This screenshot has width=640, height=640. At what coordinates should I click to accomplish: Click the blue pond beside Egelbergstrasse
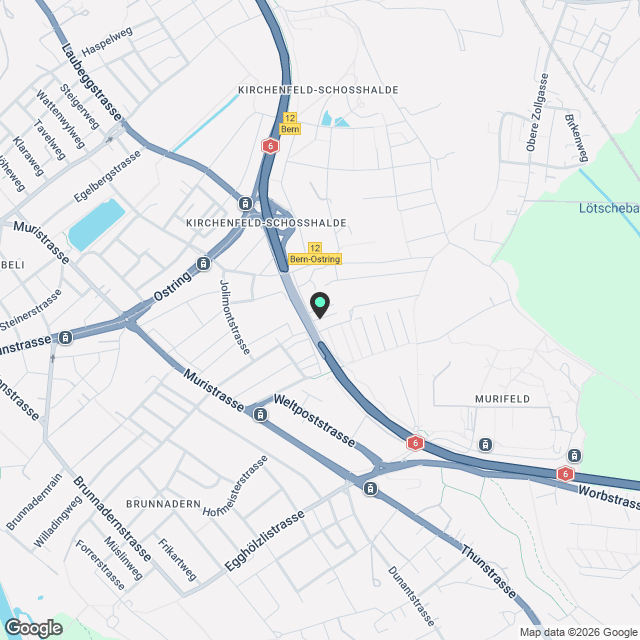tap(96, 224)
